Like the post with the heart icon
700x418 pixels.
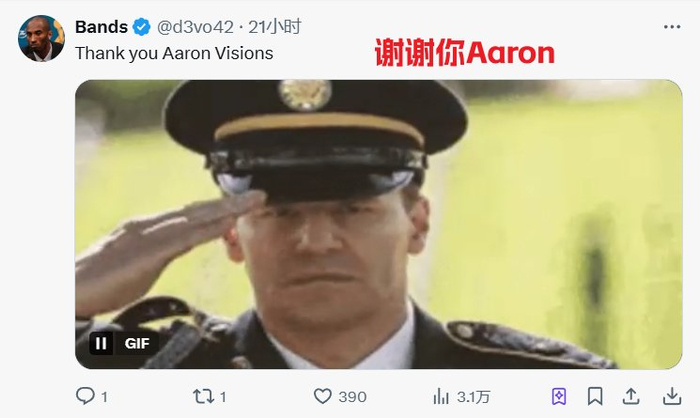[322, 396]
